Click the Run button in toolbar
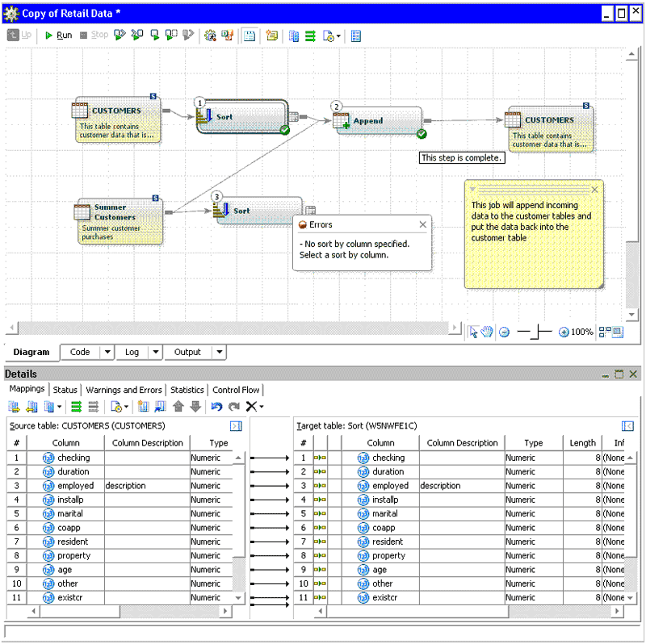This screenshot has width=646, height=644. (x=58, y=36)
